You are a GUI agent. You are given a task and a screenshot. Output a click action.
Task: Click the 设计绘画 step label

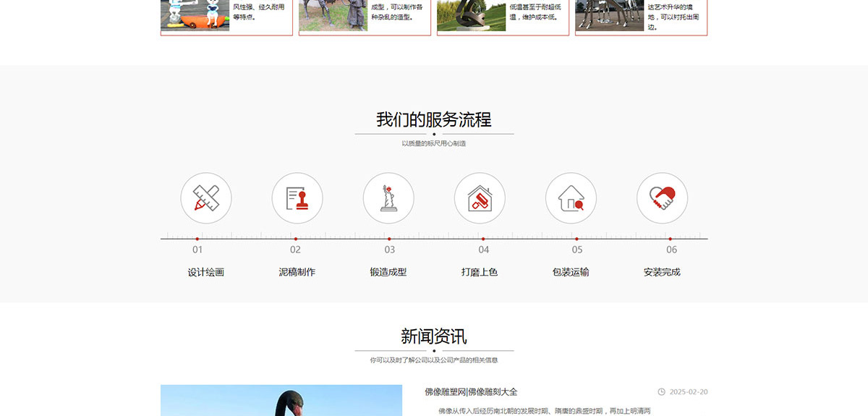(x=206, y=272)
